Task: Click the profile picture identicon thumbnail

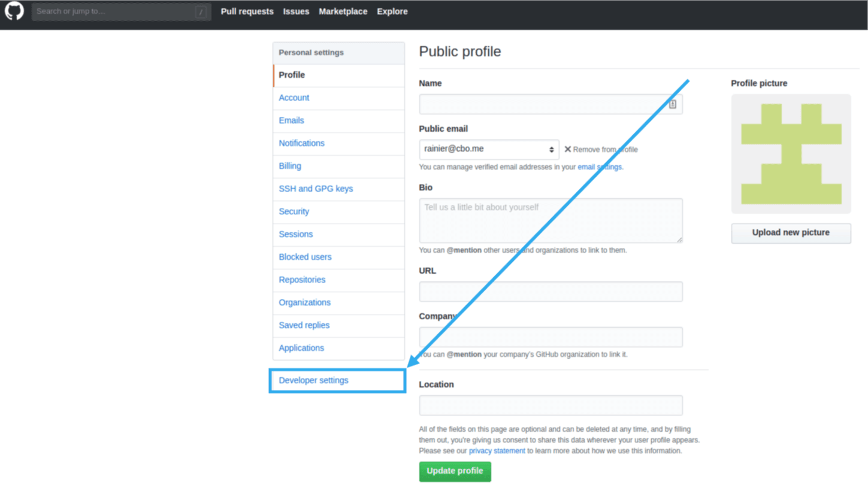Action: click(x=791, y=154)
